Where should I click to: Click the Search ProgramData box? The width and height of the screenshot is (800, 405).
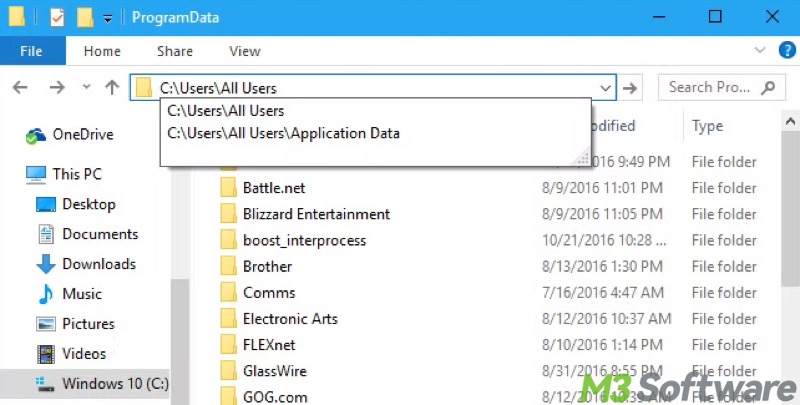(x=721, y=87)
